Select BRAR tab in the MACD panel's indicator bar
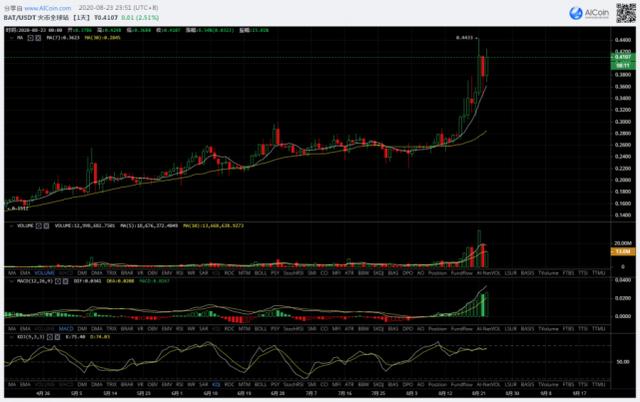This screenshot has height=402, width=640. [x=127, y=329]
